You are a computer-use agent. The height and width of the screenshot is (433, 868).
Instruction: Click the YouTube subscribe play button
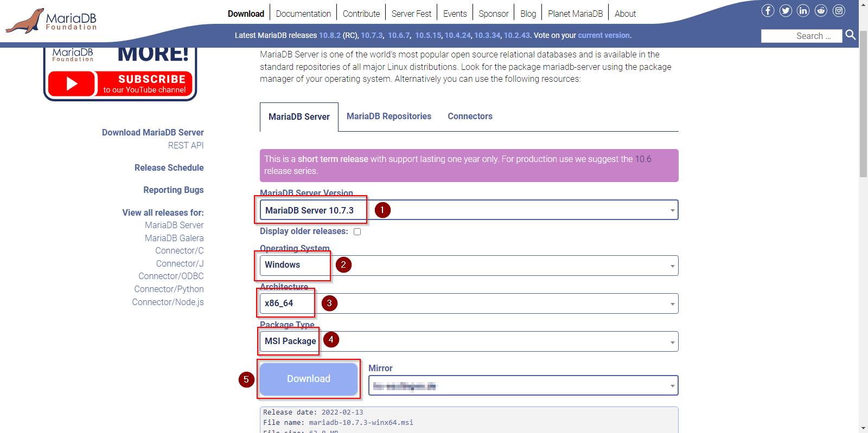tap(72, 84)
